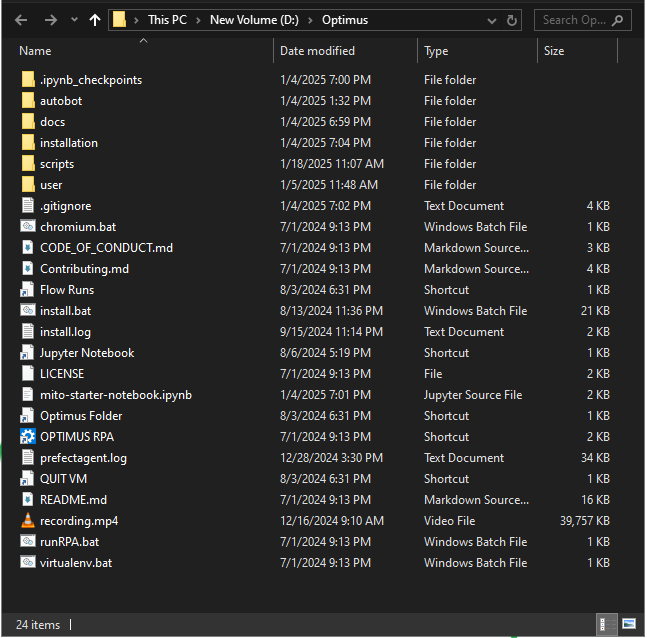Select prefectagent.log document icon
The height and width of the screenshot is (638, 647).
tap(28, 457)
